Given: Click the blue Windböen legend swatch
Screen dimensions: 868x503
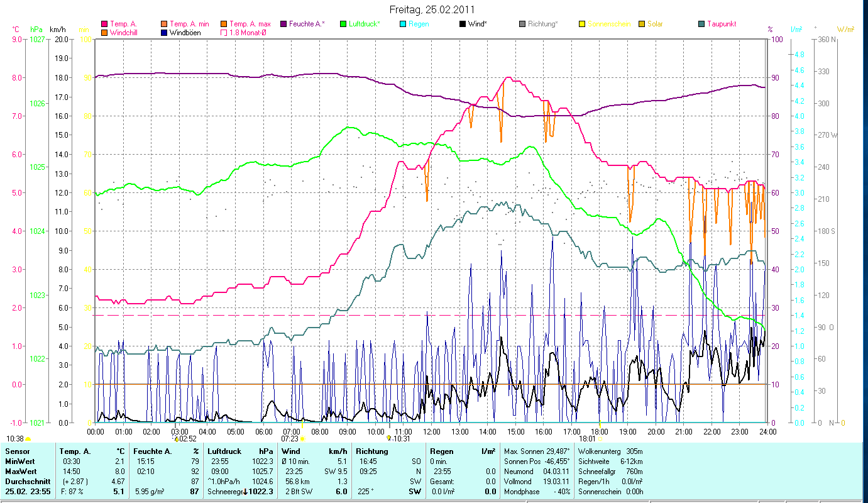Looking at the screenshot, I should click(x=165, y=32).
